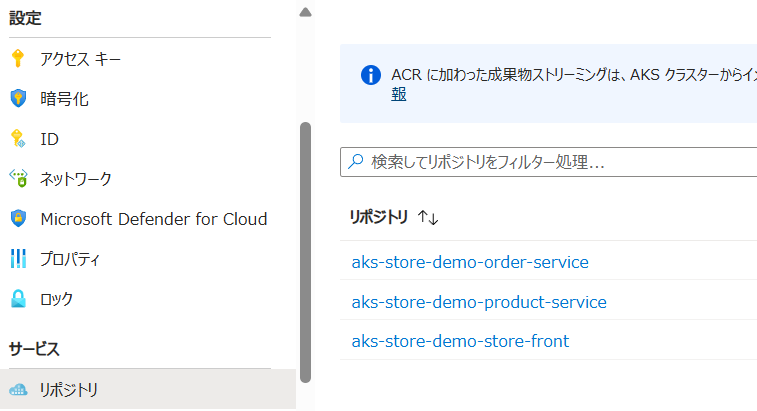Open aks-store-demo-order-service repository
The image size is (757, 411).
470,262
